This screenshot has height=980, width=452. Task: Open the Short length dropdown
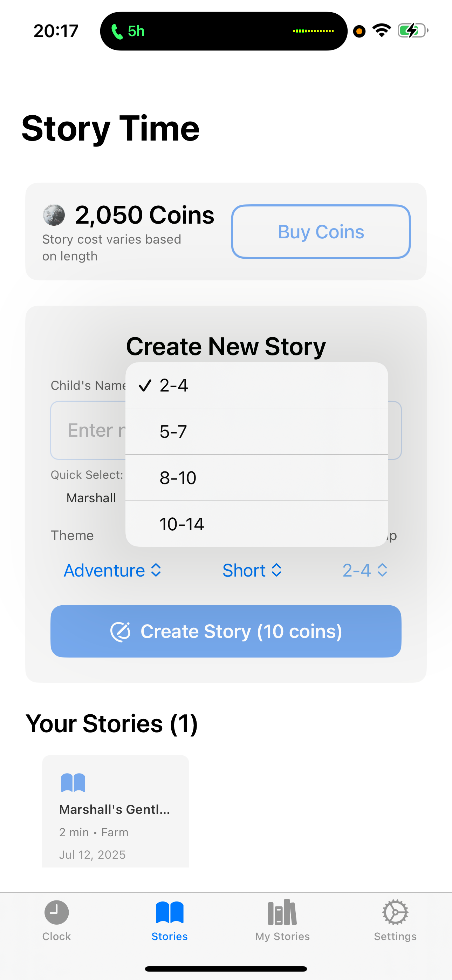[252, 570]
